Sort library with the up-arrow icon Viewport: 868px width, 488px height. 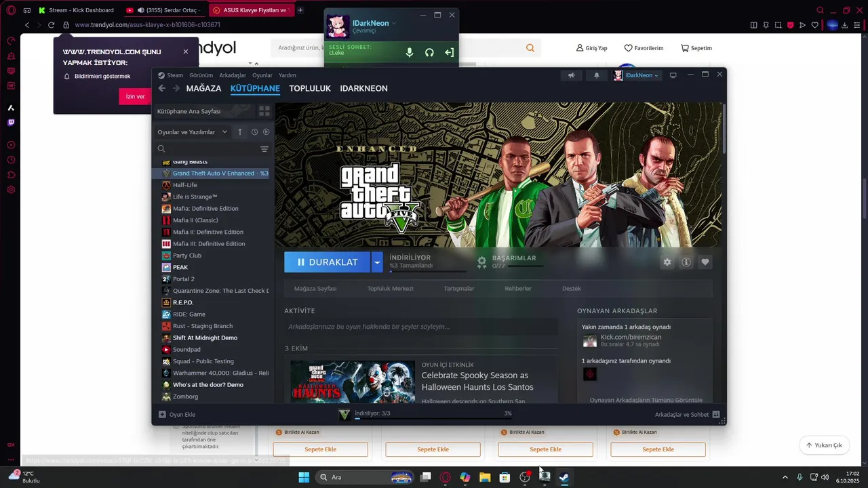click(x=240, y=132)
